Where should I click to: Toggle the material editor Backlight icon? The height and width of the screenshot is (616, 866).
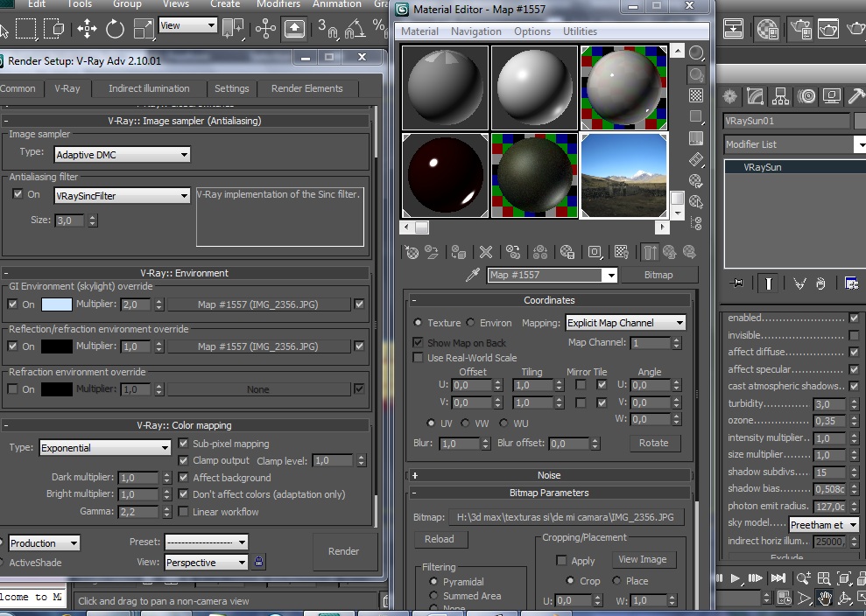click(x=696, y=74)
